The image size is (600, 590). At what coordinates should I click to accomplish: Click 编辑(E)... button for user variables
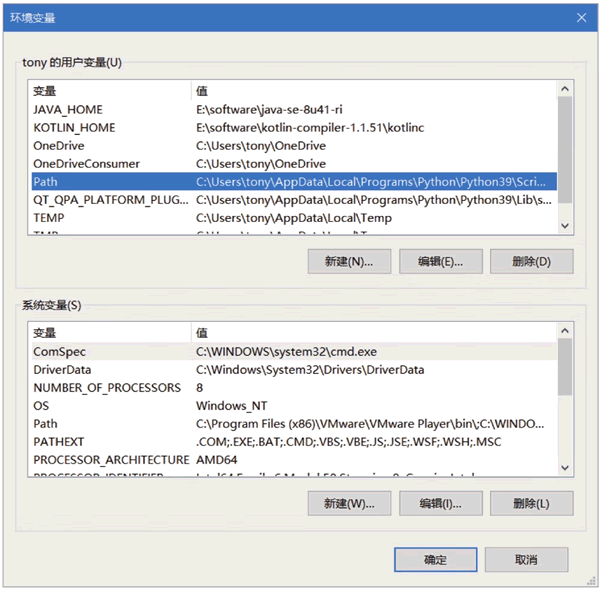[x=441, y=261]
